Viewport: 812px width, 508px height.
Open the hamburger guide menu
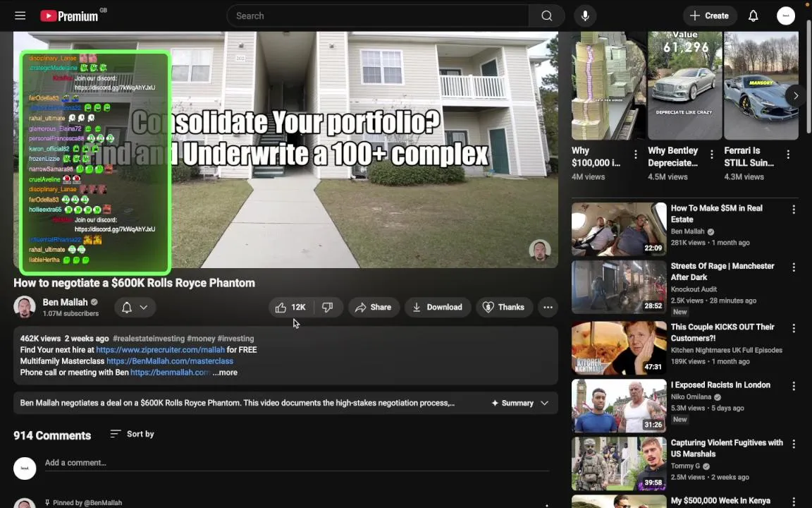(20, 16)
